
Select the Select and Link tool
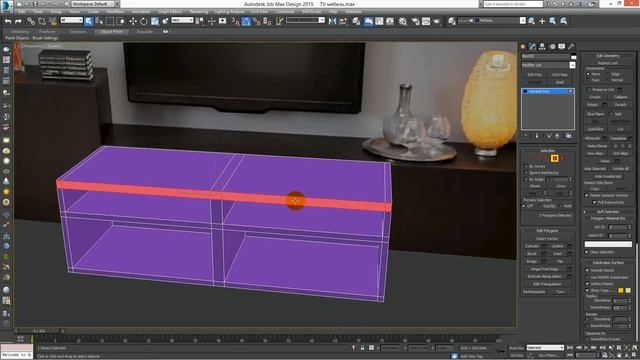31,21
